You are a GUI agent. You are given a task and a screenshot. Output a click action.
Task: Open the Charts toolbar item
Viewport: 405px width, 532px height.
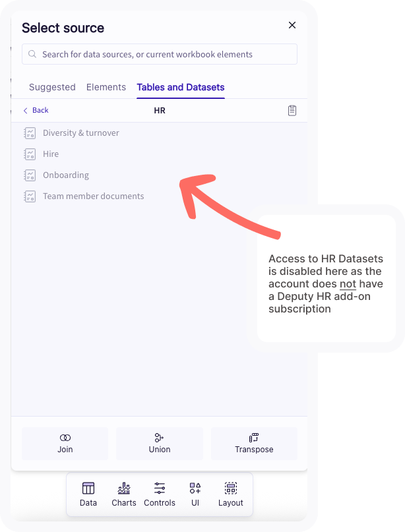(x=124, y=494)
